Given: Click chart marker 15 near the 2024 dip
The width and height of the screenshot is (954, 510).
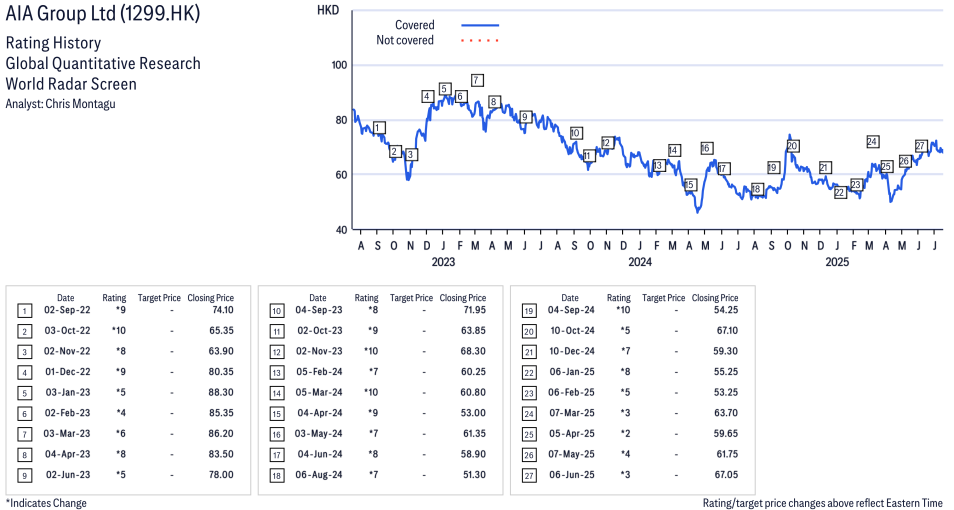Looking at the screenshot, I should [x=689, y=185].
